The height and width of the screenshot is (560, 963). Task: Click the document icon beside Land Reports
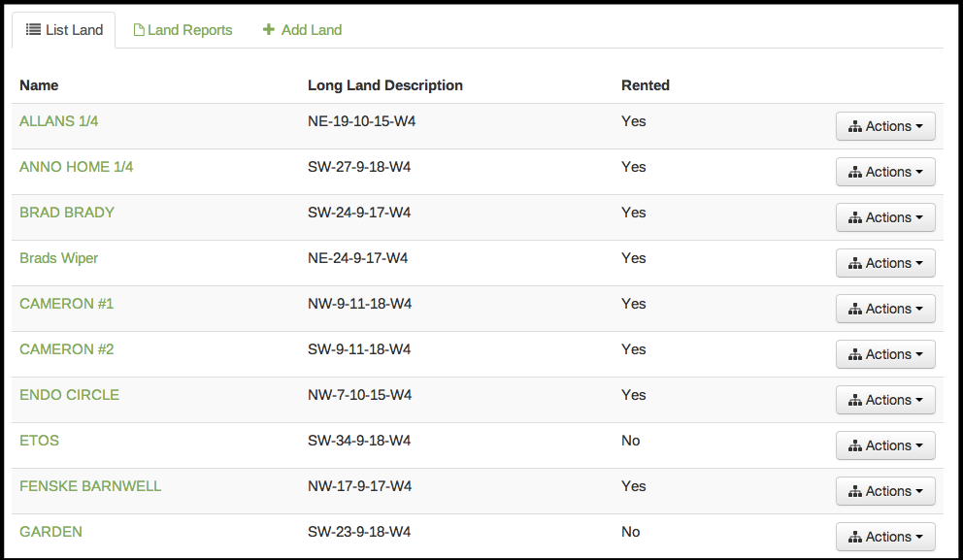(x=138, y=30)
